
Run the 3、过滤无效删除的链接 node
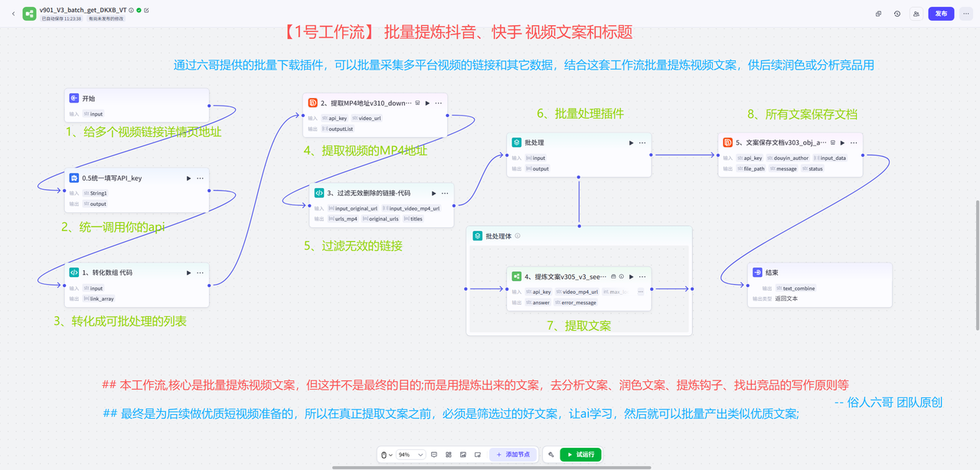434,193
